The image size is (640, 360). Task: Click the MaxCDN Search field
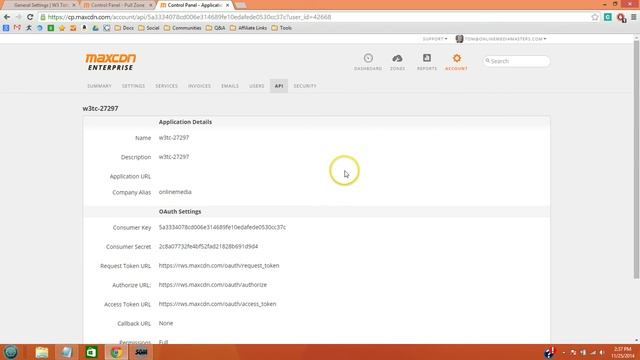coord(516,61)
